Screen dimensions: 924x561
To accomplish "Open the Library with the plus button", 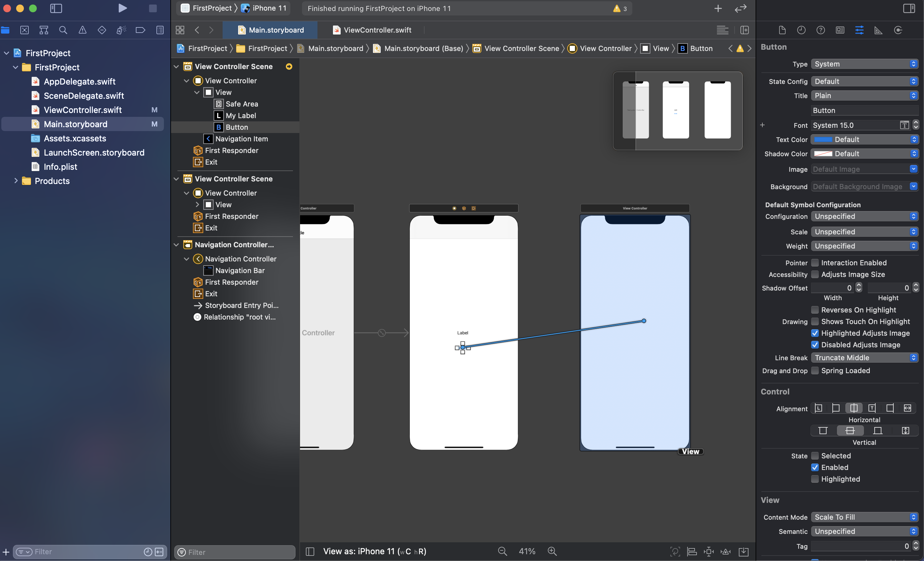I will tap(718, 8).
